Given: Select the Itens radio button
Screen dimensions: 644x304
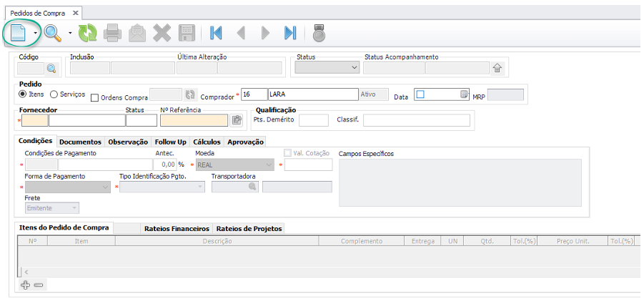Looking at the screenshot, I should click(23, 94).
